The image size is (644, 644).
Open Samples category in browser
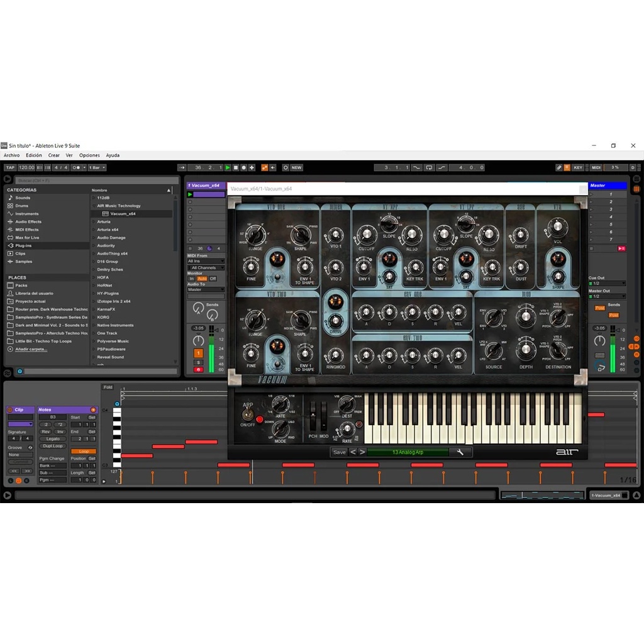tap(23, 262)
